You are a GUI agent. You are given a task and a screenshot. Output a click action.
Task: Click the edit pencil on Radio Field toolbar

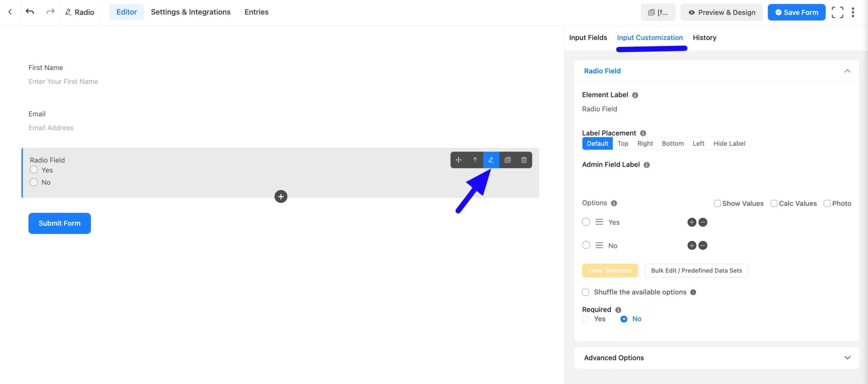coord(491,160)
